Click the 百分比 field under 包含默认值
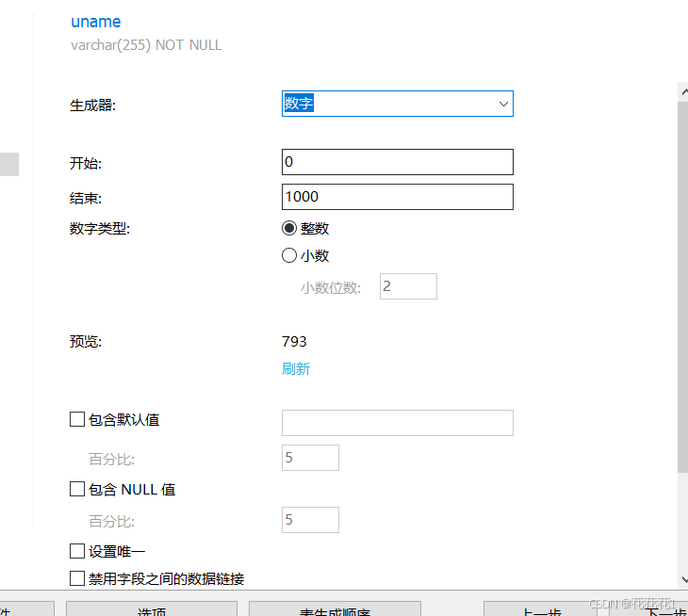 [310, 458]
